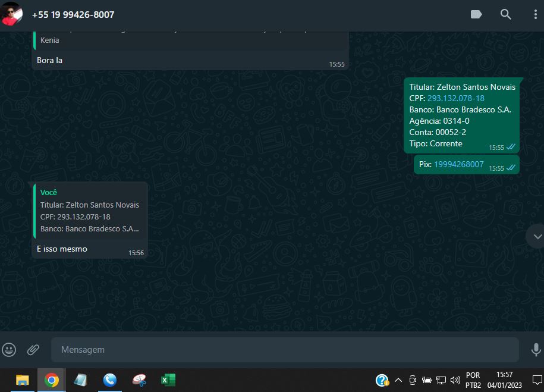Open the emoji picker in message bar
544x392 pixels.
pyautogui.click(x=9, y=350)
